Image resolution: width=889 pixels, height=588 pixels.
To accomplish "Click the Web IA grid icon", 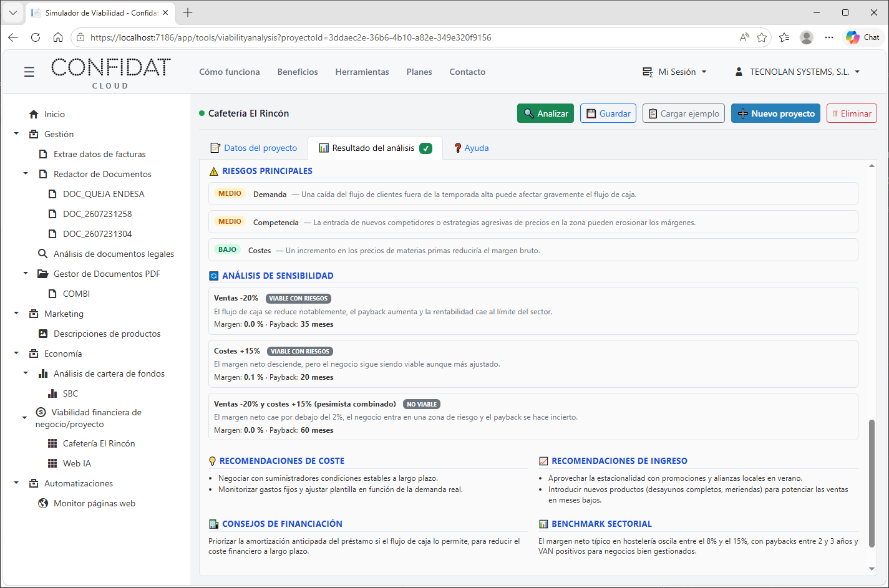I will pyautogui.click(x=52, y=463).
